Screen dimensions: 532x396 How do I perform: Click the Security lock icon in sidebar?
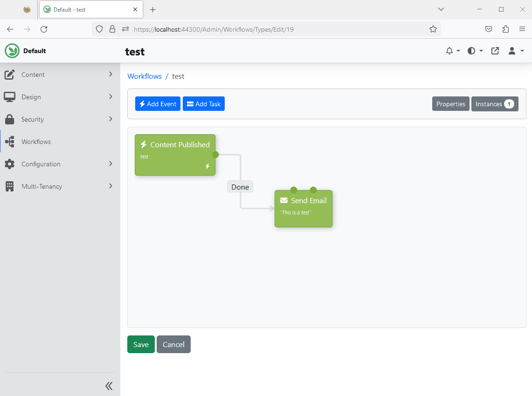coord(9,119)
